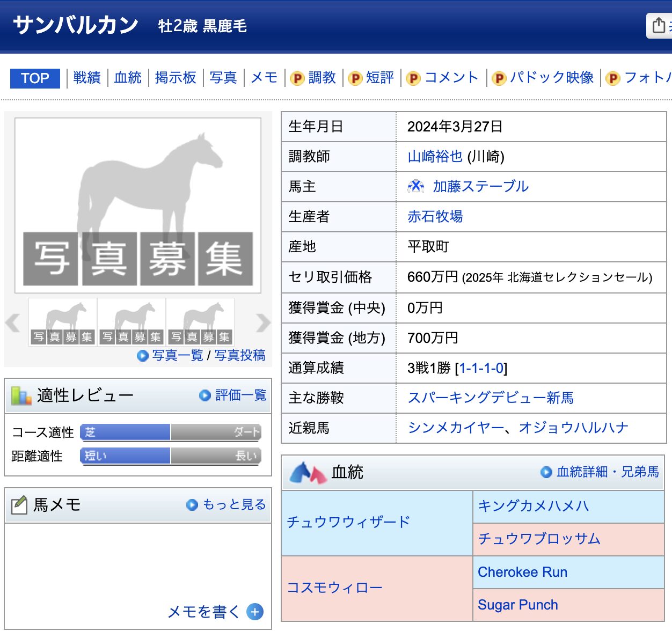Click the premium P icon beside フォト
Screen dimensions: 672x631
point(612,79)
